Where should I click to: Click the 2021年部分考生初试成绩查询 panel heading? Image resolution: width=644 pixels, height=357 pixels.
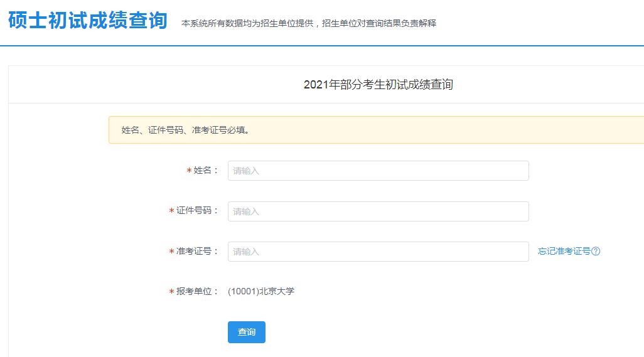tap(378, 85)
